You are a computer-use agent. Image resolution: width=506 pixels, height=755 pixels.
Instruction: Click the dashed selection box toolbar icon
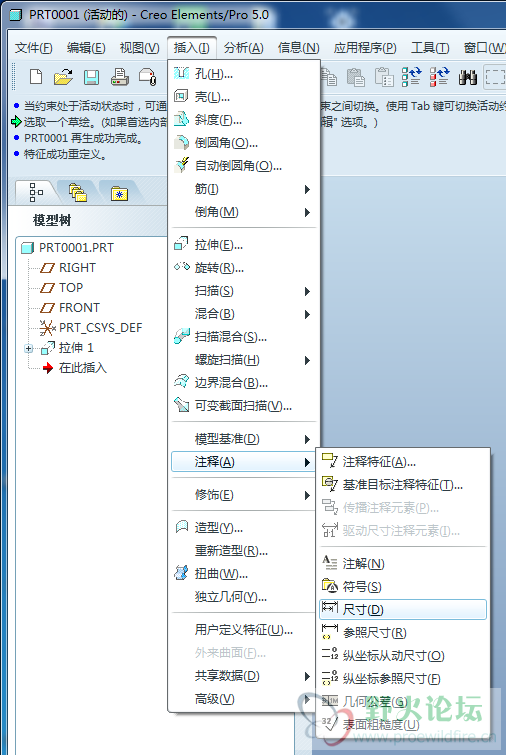click(495, 77)
